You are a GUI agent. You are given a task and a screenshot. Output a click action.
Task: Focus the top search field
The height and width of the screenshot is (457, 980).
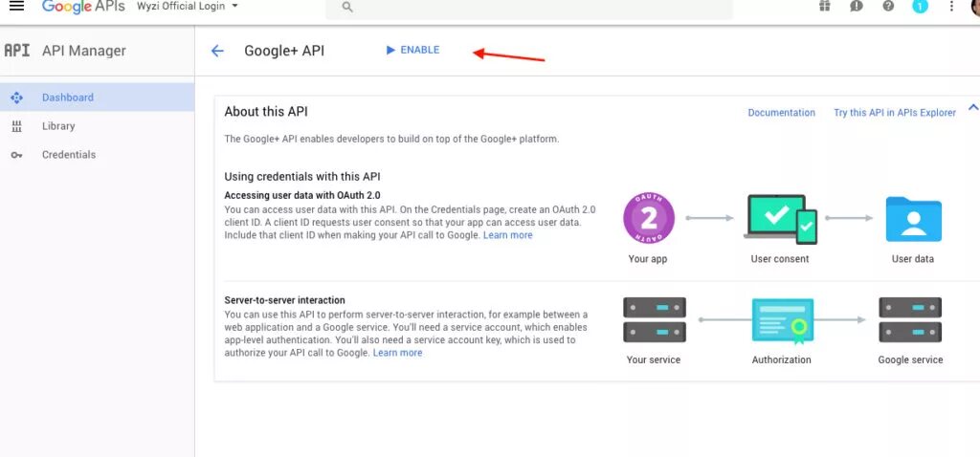(528, 8)
